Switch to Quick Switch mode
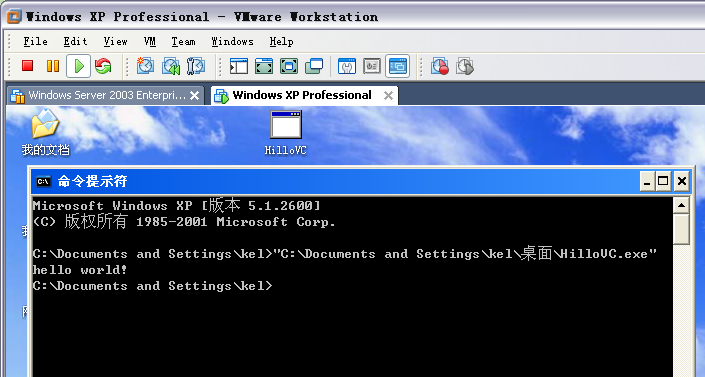The image size is (705, 377). 264,66
